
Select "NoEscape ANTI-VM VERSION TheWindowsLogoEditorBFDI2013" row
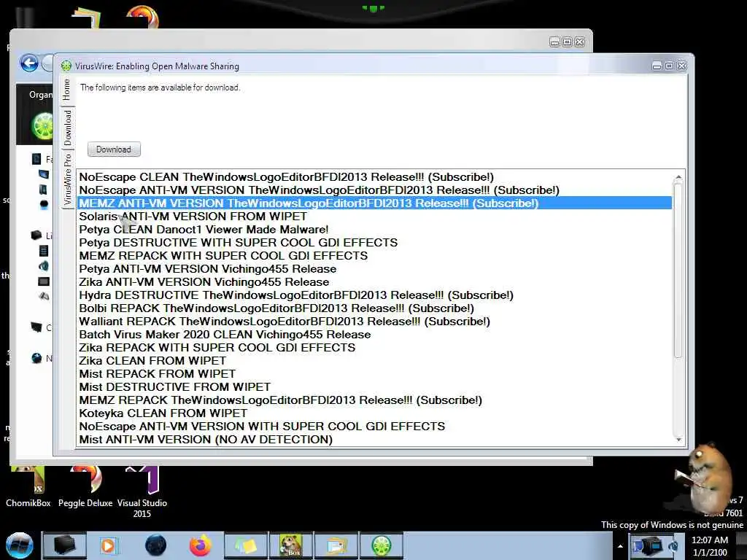coord(374,190)
